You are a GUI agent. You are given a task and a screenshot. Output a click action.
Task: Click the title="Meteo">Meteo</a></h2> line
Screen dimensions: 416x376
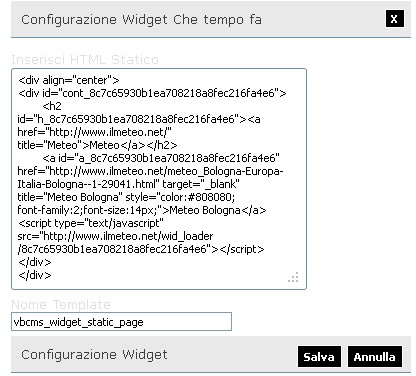click(97, 145)
